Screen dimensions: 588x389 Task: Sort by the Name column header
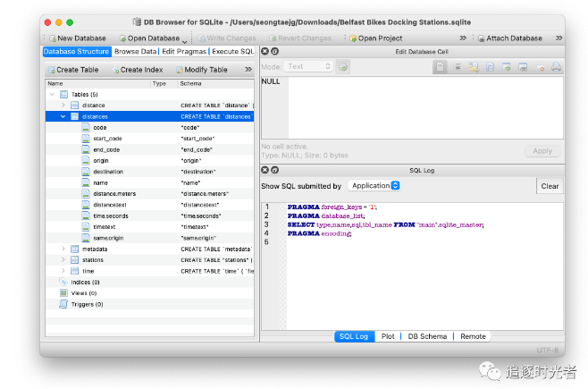point(98,84)
